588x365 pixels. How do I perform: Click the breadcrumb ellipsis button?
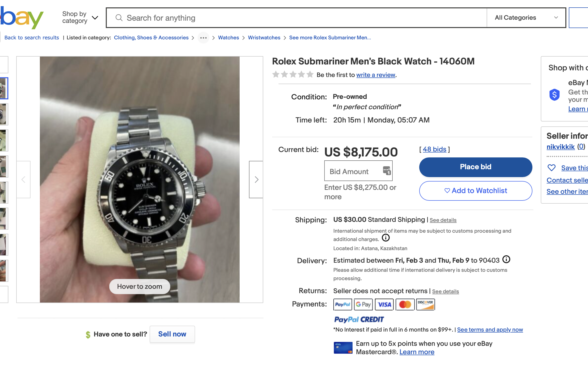(203, 38)
